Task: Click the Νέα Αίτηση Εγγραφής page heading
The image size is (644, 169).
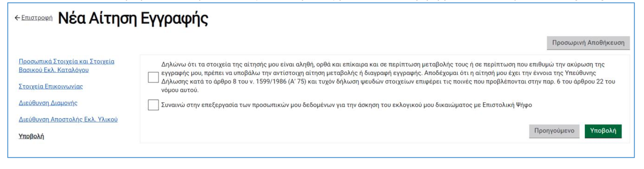Action: click(x=133, y=18)
